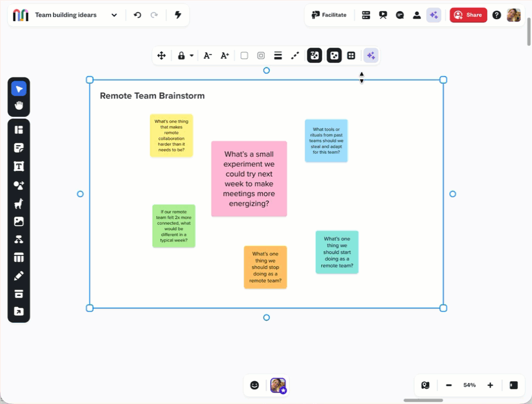
Task: Zoom out with the minus button
Action: (449, 385)
